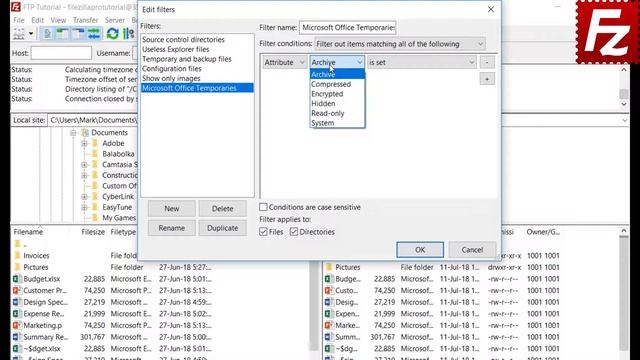Select Read-only in the attribute list
The image size is (640, 360).
click(x=337, y=113)
